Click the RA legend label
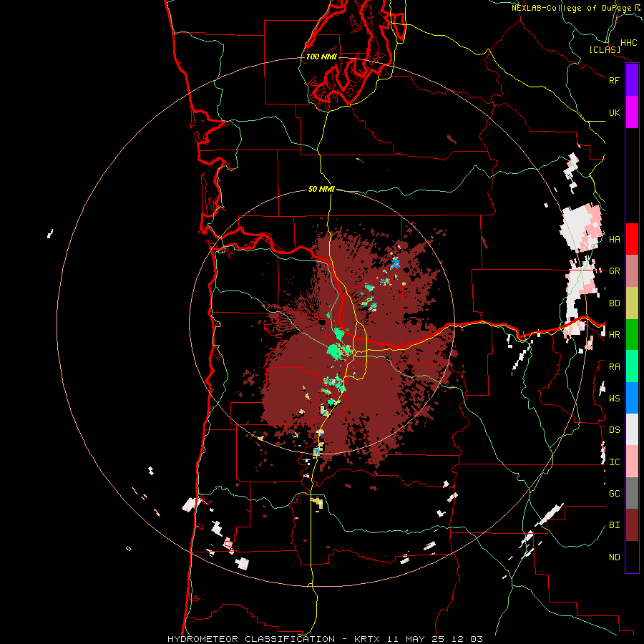 pos(614,367)
